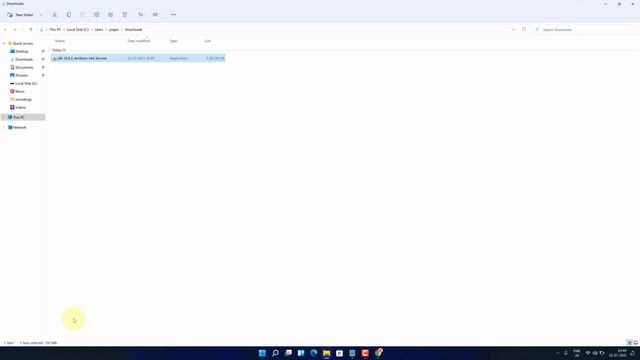Switch to the large icons view in the status bar
The width and height of the screenshot is (640, 360).
click(636, 342)
